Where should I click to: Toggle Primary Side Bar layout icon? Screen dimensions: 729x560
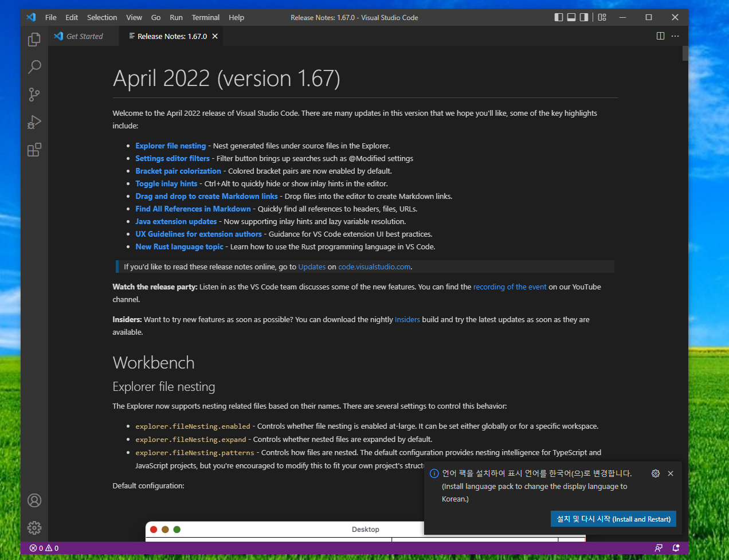(x=559, y=17)
